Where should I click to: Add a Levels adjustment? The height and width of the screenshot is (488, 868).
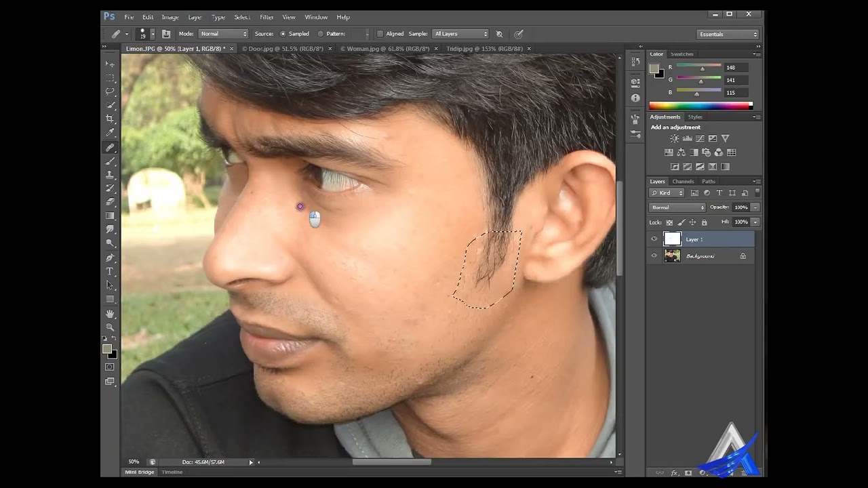click(687, 138)
